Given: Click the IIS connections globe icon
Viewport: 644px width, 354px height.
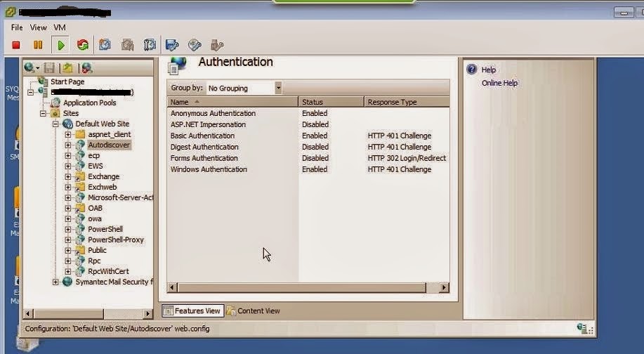Looking at the screenshot, I should tap(29, 67).
